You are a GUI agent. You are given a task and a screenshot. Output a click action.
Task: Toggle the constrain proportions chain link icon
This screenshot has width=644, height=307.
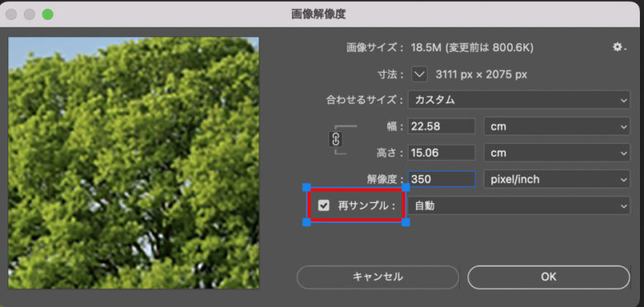coord(336,139)
